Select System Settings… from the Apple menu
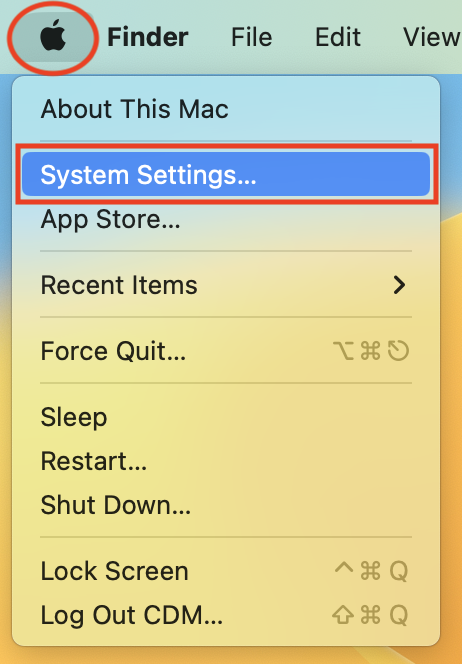 click(x=226, y=174)
